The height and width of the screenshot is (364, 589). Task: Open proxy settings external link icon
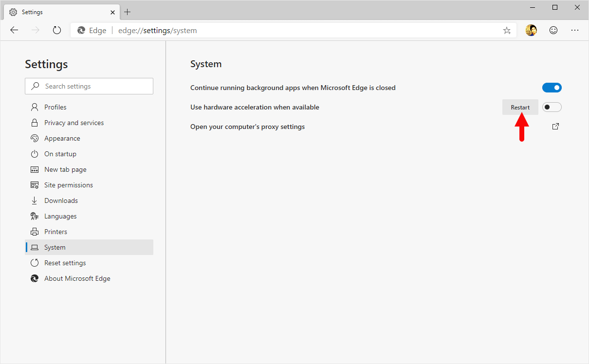pyautogui.click(x=555, y=127)
